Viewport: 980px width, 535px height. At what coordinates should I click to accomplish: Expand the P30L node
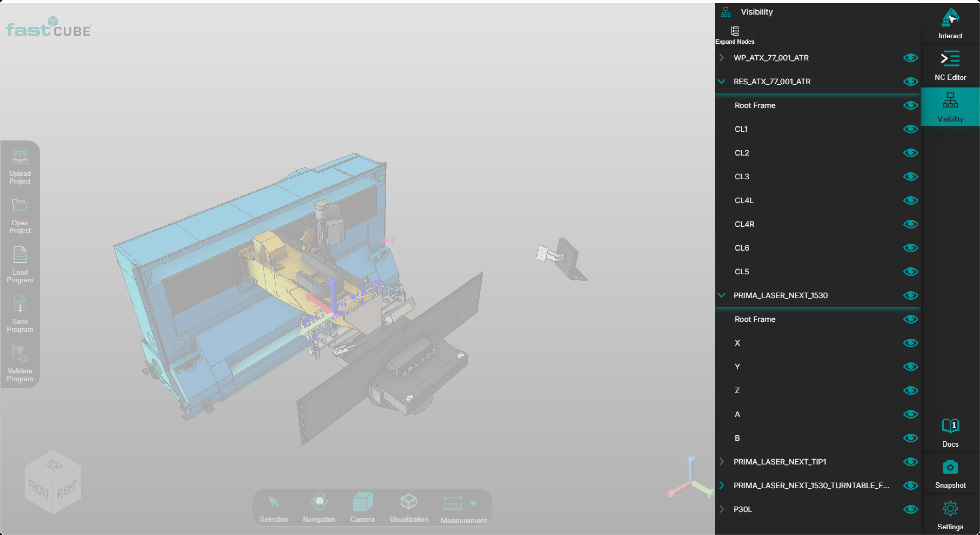[x=721, y=509]
